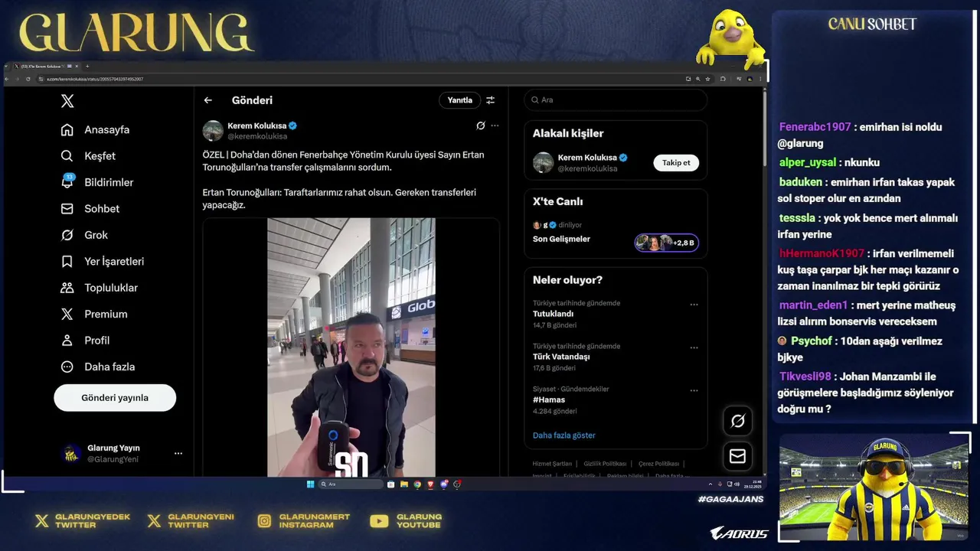Viewport: 980px width, 551px height.
Task: Click Daha fazla göster link
Action: (564, 435)
